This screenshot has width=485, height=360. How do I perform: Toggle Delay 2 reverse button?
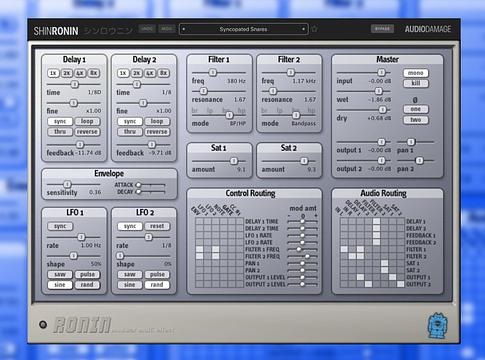pos(157,132)
